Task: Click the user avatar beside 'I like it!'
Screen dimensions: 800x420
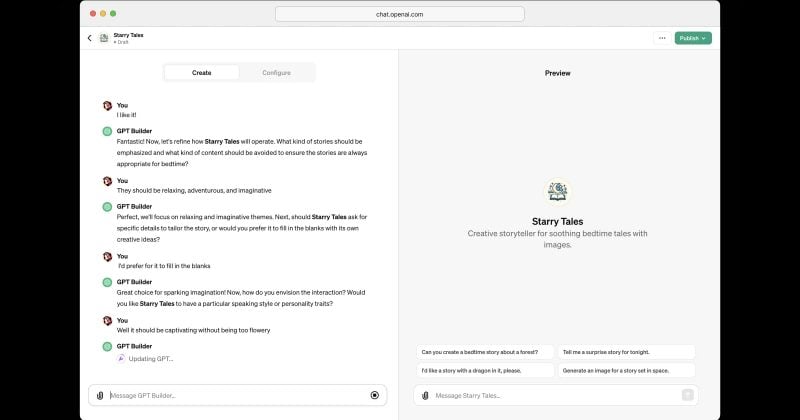Action: pos(107,106)
